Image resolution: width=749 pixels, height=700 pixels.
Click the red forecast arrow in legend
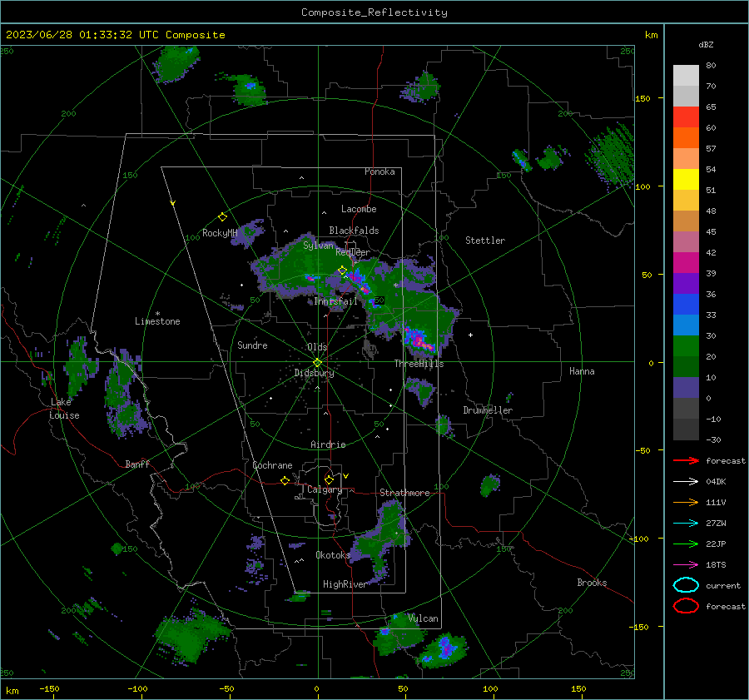tap(686, 460)
